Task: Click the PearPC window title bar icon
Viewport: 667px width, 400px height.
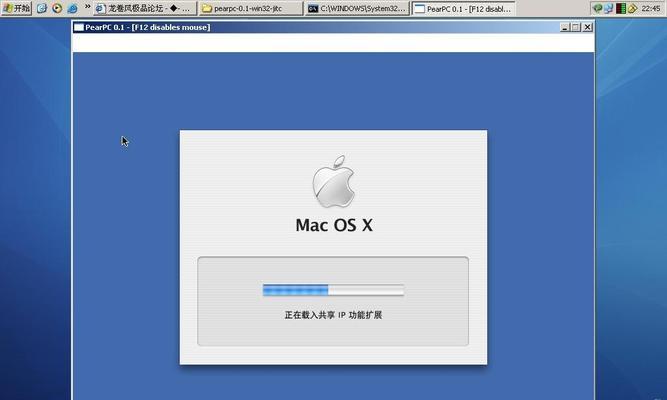Action: (79, 27)
